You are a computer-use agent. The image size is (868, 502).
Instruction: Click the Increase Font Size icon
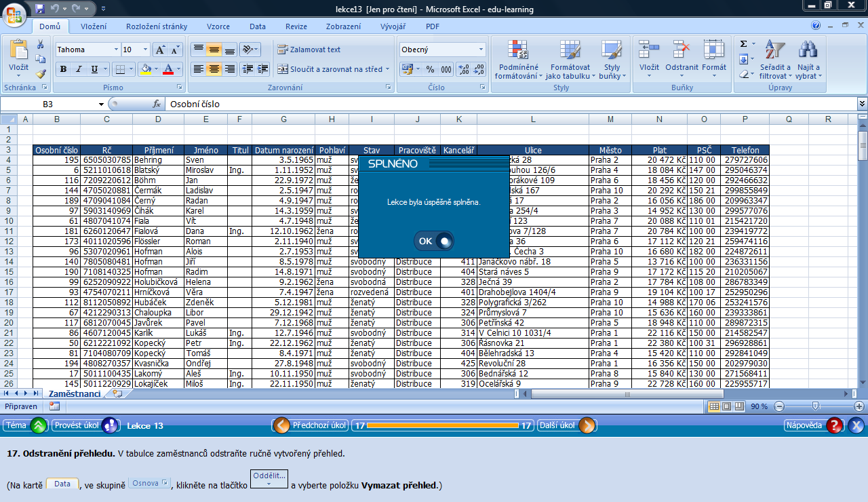(159, 50)
